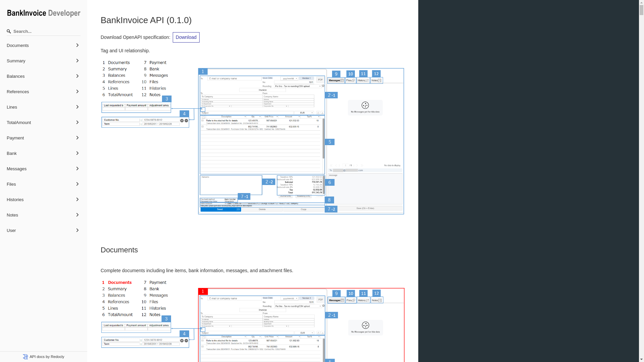This screenshot has width=644, height=362.
Task: Open the References menu section
Action: point(44,92)
